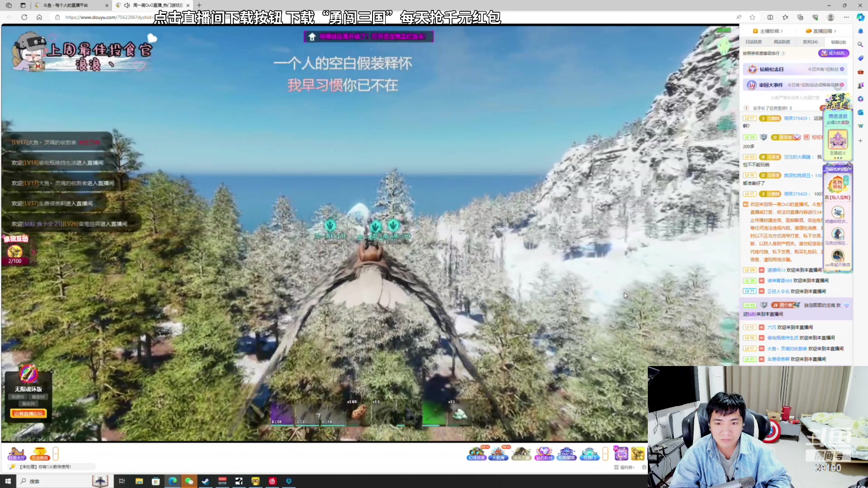Viewport: 868px width, 488px height.
Task: Open Edge sidebar games chess icon
Action: [x=860, y=85]
